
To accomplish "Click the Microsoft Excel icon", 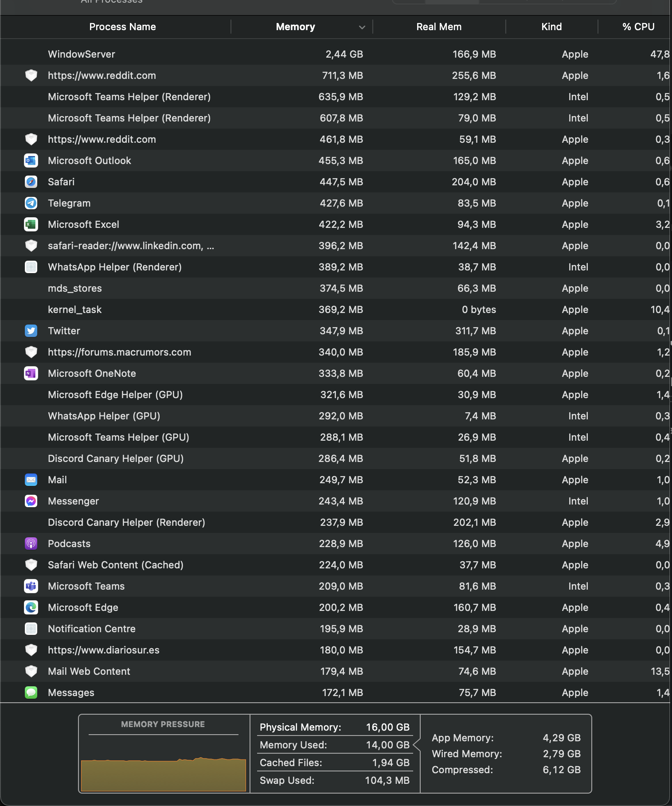I will tap(31, 224).
